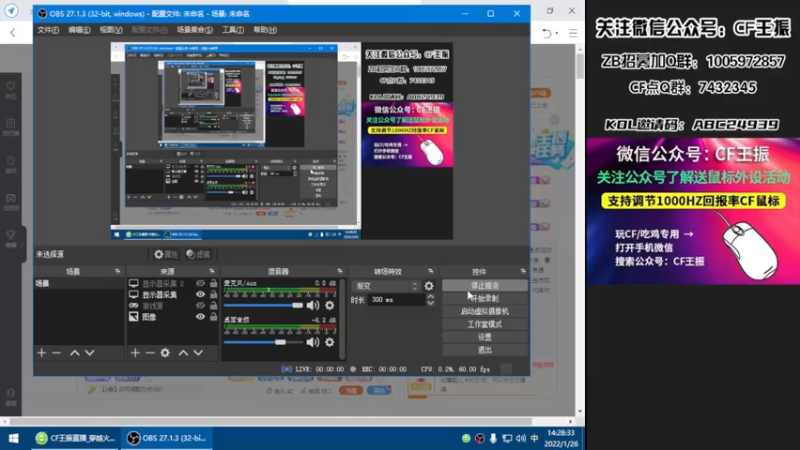Image resolution: width=800 pixels, height=450 pixels.
Task: Remove selected scene with minus icon
Action: 57,353
